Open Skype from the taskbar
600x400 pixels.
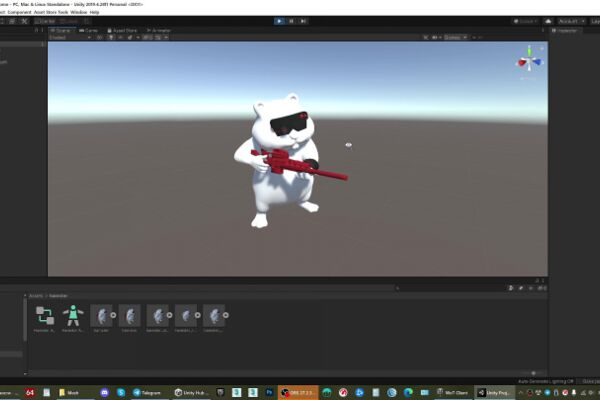coord(121,392)
